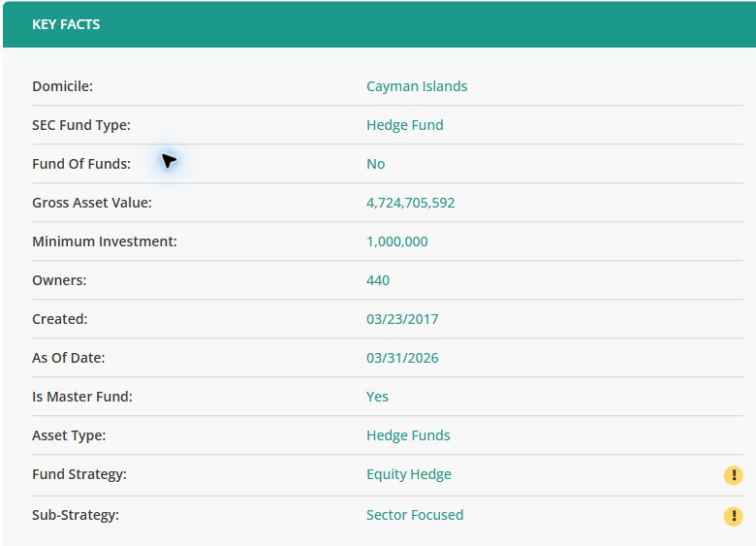Click the created date 03/23/2017
Viewport: 756px width, 546px height.
click(402, 319)
